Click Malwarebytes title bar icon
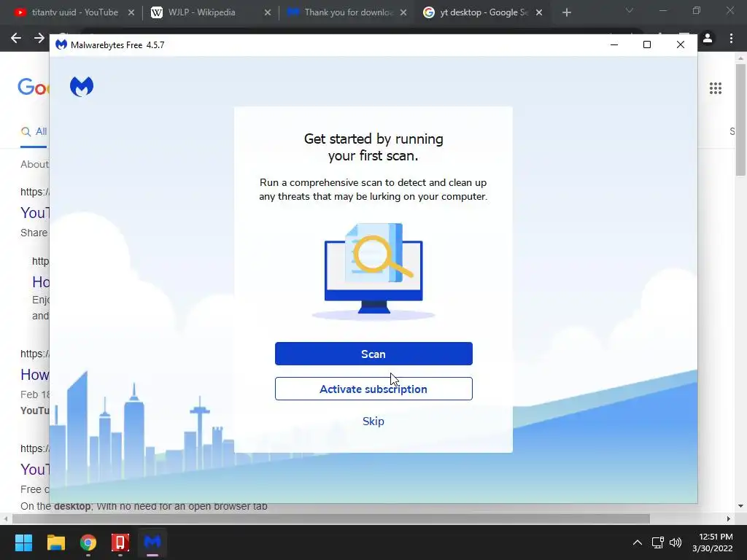Image resolution: width=747 pixels, height=560 pixels. click(61, 44)
